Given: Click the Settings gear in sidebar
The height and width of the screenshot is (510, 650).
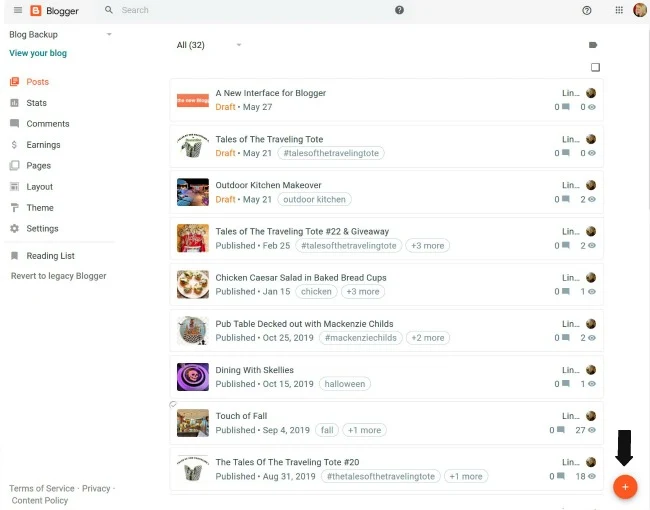Looking at the screenshot, I should 15,228.
